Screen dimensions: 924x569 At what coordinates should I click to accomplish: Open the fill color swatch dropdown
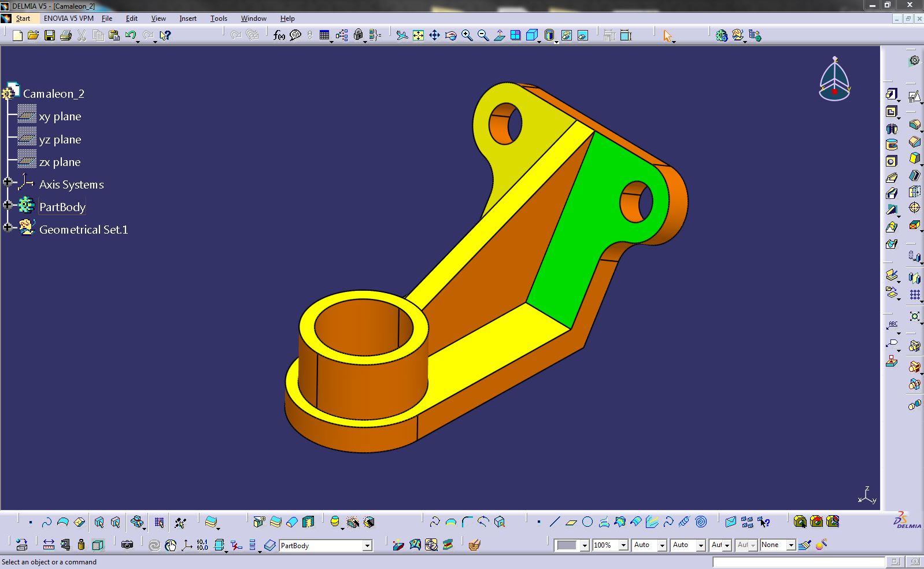[585, 545]
